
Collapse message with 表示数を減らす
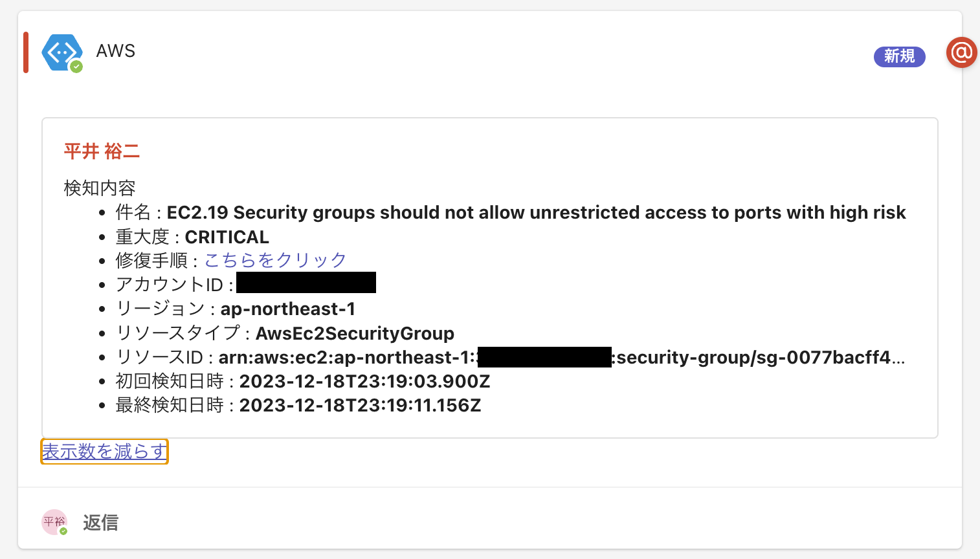tap(104, 452)
